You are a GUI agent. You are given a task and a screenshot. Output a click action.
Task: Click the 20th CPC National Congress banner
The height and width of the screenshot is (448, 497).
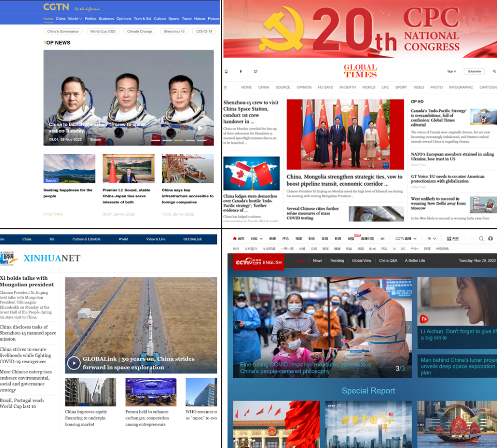point(360,29)
